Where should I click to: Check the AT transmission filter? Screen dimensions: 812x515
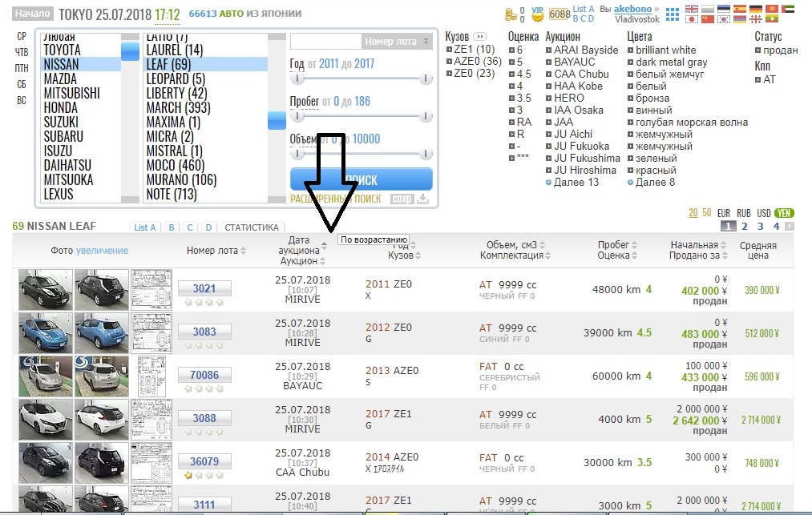(757, 80)
